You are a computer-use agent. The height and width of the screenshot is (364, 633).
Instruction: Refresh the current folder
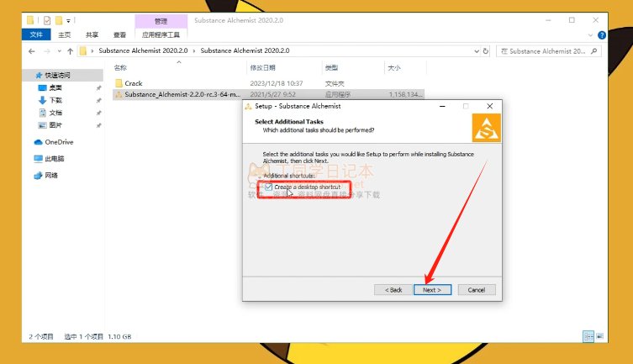click(x=486, y=51)
